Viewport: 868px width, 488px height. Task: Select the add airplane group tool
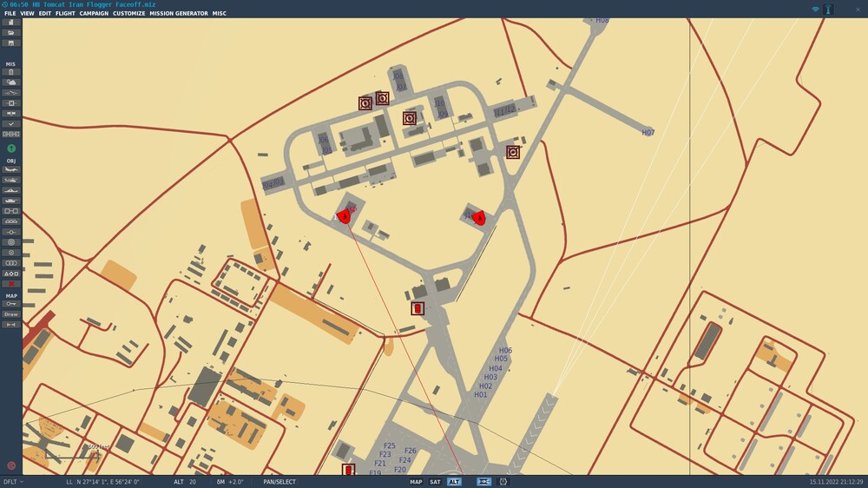tap(11, 169)
